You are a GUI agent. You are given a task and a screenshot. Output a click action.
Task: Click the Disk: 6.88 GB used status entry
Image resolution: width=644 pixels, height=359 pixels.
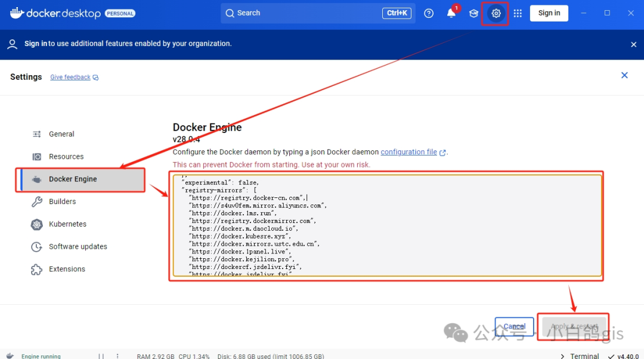click(271, 357)
